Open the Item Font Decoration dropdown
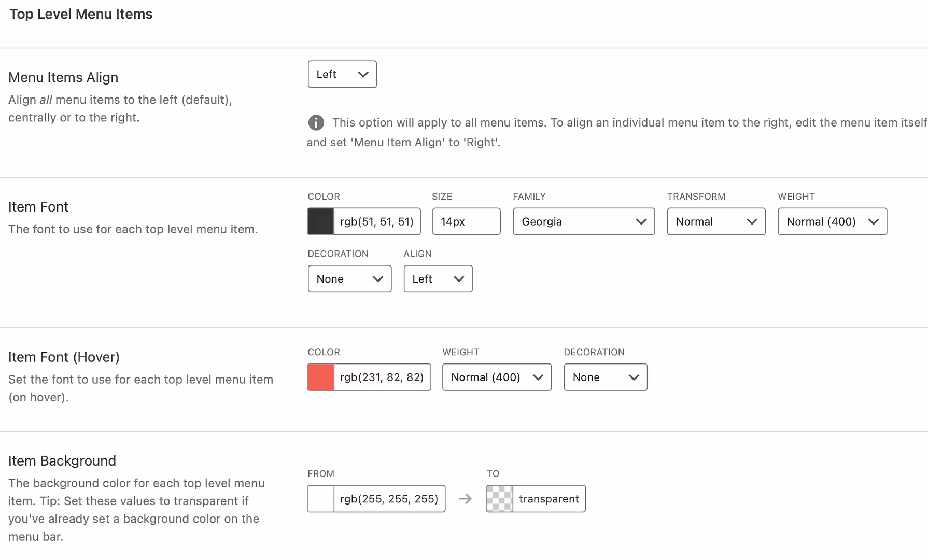This screenshot has height=560, width=928. 349,278
